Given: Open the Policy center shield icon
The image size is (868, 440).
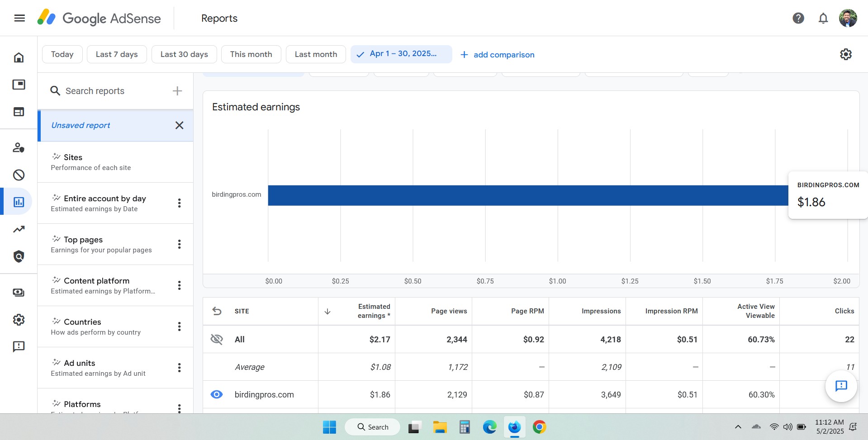Looking at the screenshot, I should [19, 256].
